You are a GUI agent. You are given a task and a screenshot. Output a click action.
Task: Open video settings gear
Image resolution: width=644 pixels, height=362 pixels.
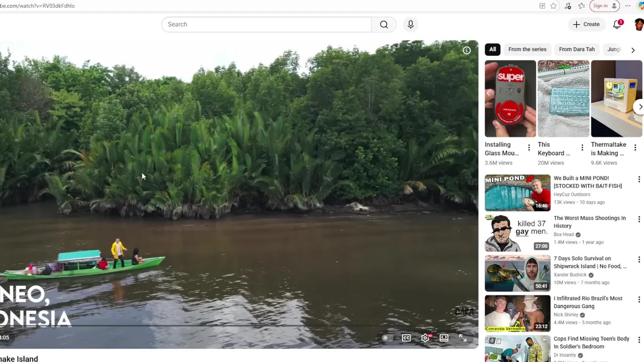click(425, 338)
